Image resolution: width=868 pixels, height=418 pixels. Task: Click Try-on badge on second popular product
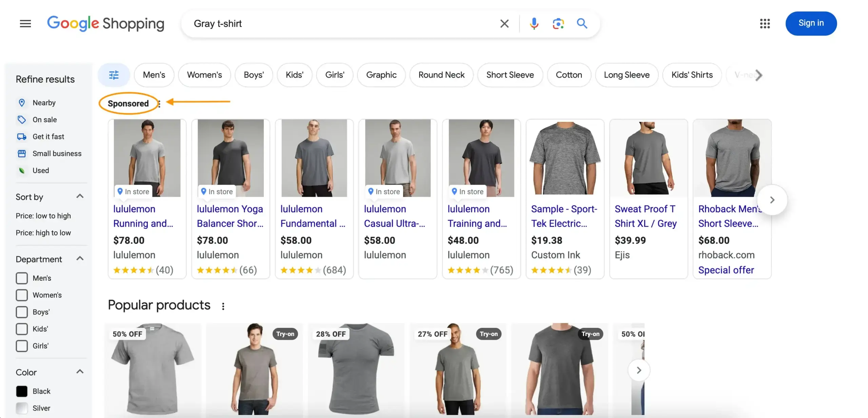(285, 334)
